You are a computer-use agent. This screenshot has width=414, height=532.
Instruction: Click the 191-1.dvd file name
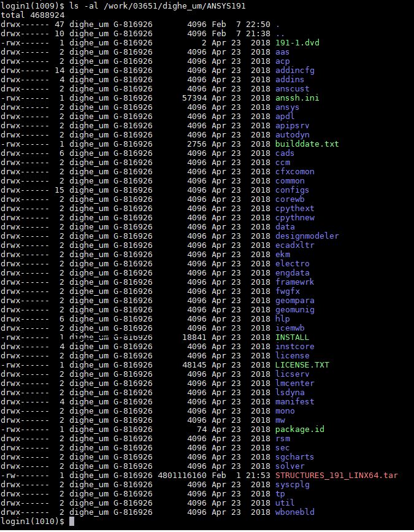(297, 43)
